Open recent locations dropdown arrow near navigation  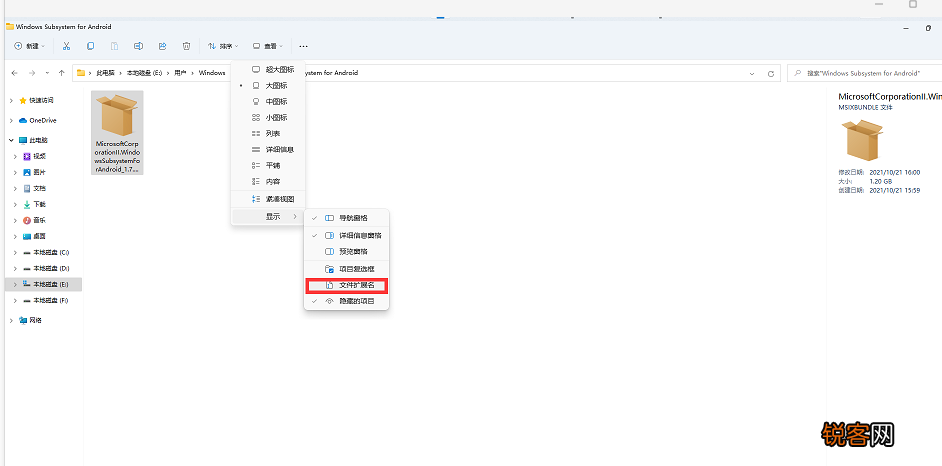tap(47, 73)
